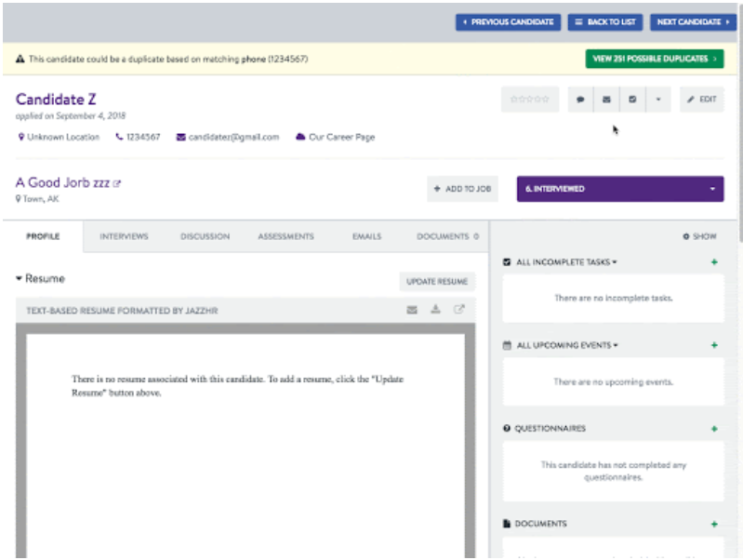The width and height of the screenshot is (743, 560).
Task: Open the more actions dropdown arrow
Action: 658,100
